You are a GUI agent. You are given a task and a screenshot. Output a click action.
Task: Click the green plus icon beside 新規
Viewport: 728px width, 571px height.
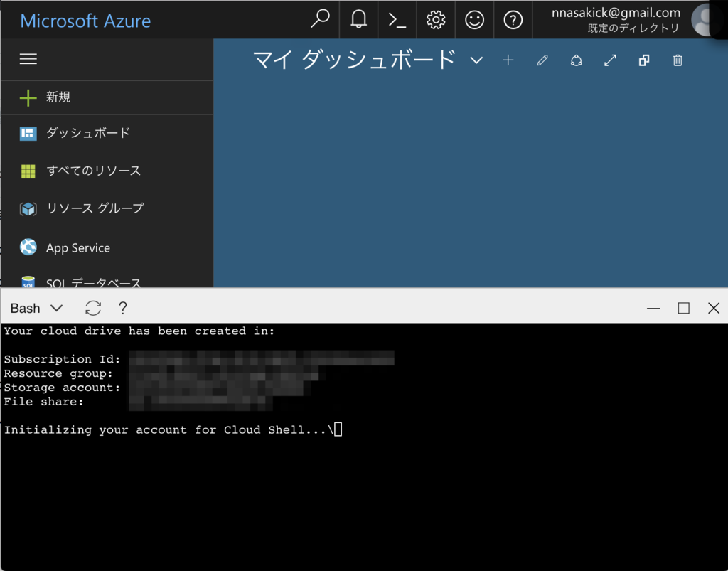click(x=28, y=97)
